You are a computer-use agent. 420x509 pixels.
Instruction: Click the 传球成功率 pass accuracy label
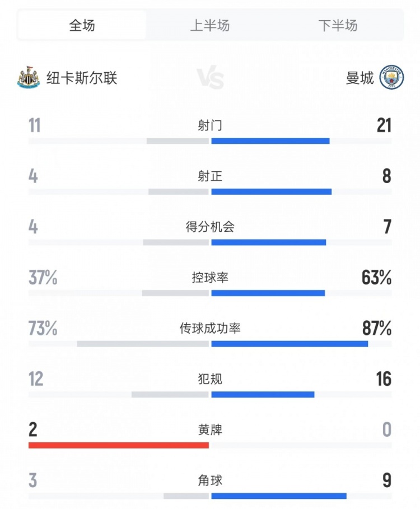(x=210, y=328)
